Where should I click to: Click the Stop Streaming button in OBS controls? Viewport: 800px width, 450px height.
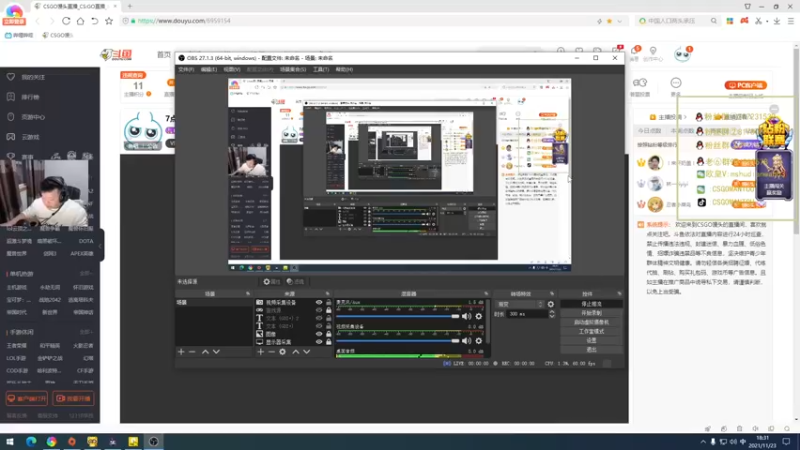[591, 304]
